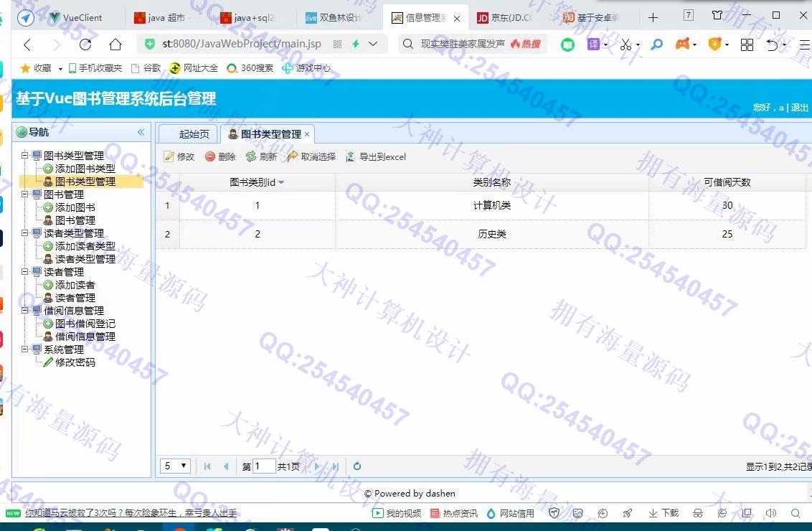Screen dimensions: 812x531
Task: Close the 图书类型管理 tab
Action: point(307,134)
